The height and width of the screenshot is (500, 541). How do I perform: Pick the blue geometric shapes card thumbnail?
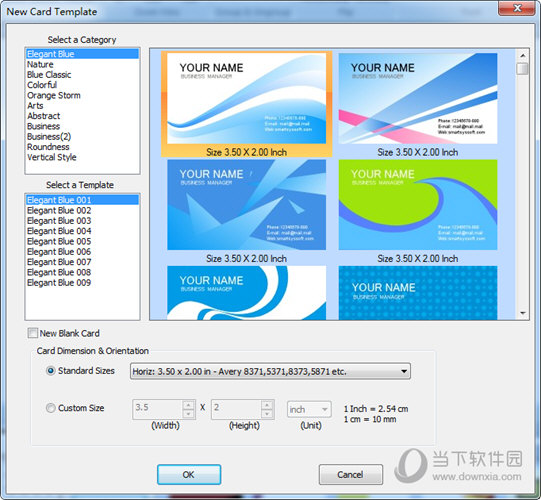point(246,205)
